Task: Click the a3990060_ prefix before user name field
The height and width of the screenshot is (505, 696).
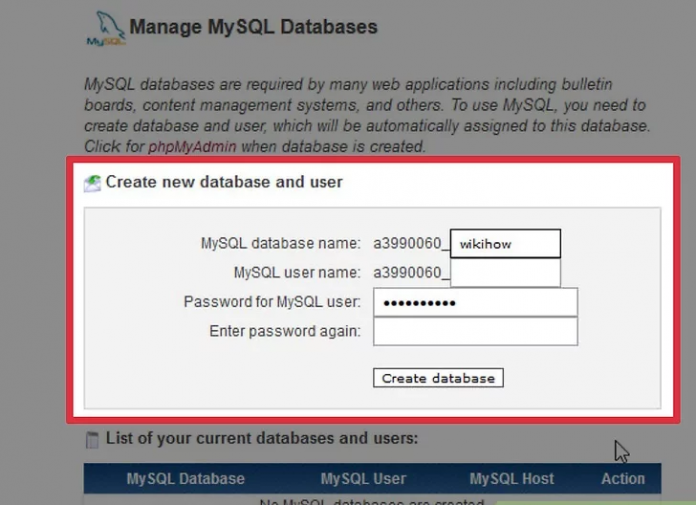Action: [x=411, y=272]
